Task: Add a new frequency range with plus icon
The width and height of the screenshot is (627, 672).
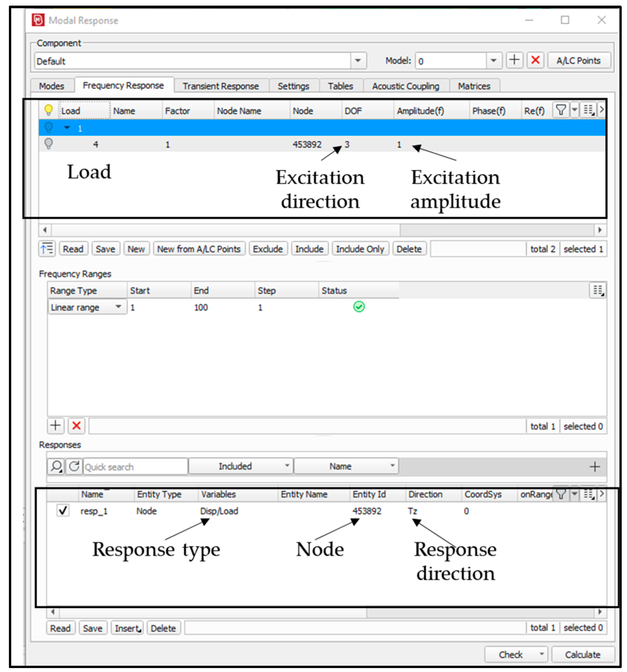Action: click(55, 425)
